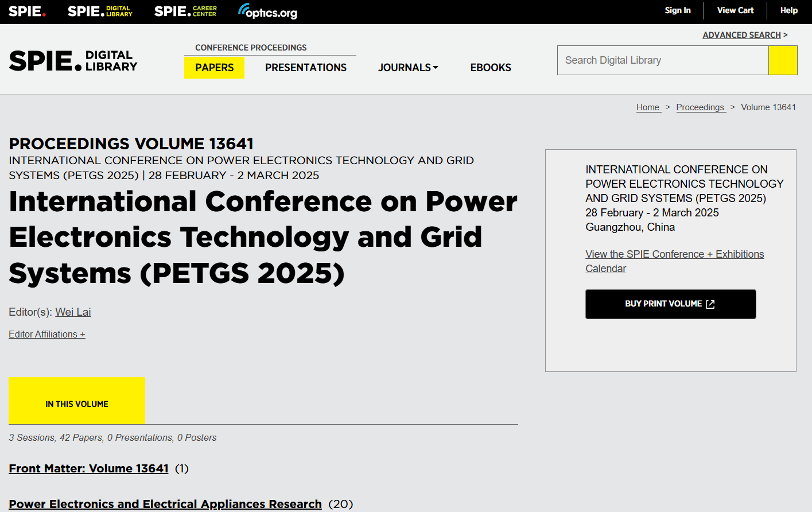The image size is (812, 512).
Task: Click the Search Digital Library field
Action: coord(663,60)
